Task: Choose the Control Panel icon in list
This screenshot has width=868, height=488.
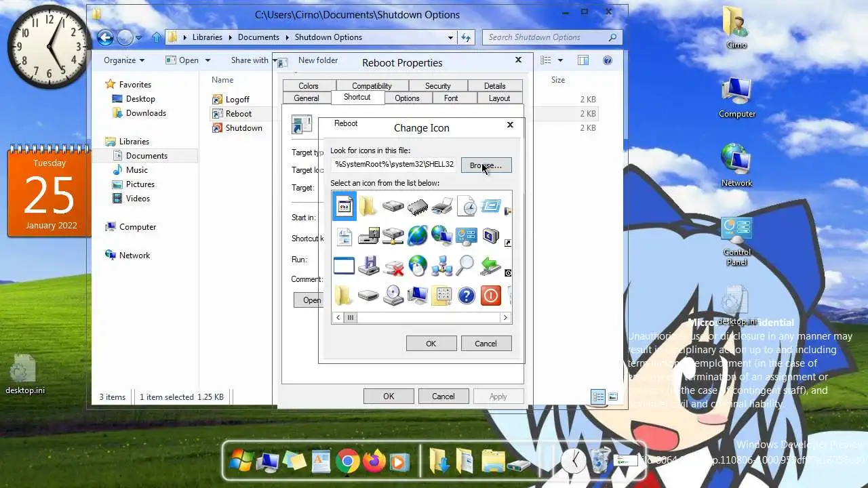Action: point(467,236)
